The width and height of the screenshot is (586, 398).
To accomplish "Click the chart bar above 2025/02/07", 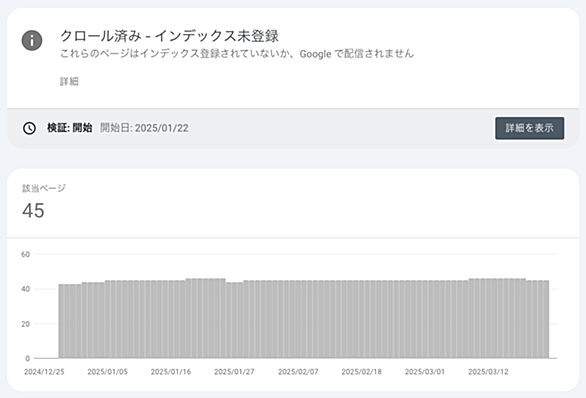I will pyautogui.click(x=298, y=319).
